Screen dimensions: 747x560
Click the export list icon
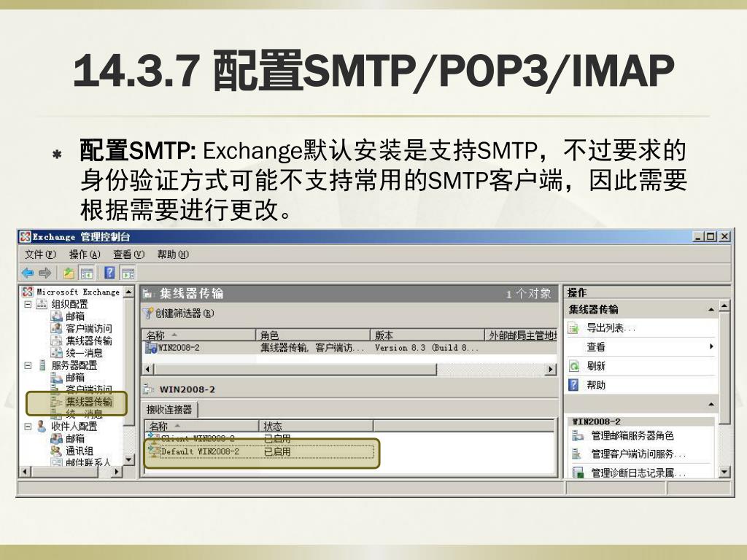tap(574, 327)
